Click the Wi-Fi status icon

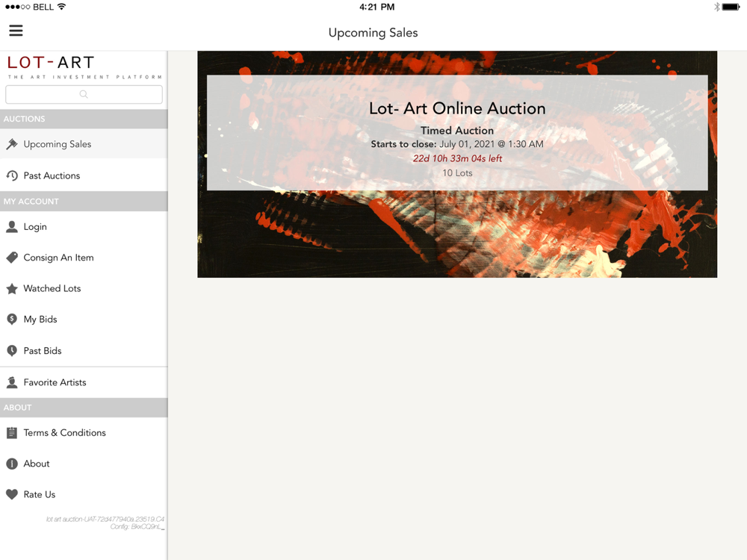tap(61, 7)
